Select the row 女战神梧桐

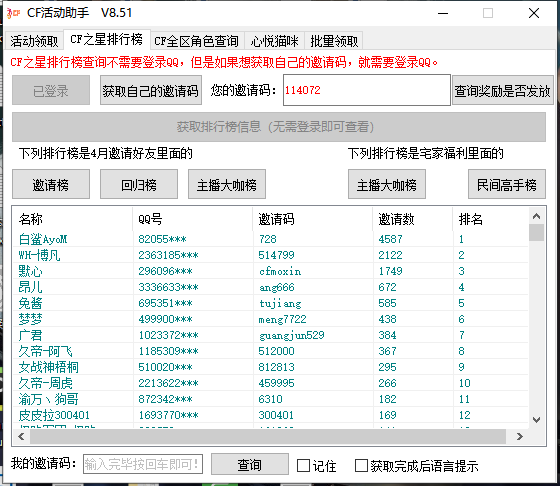(x=270, y=367)
